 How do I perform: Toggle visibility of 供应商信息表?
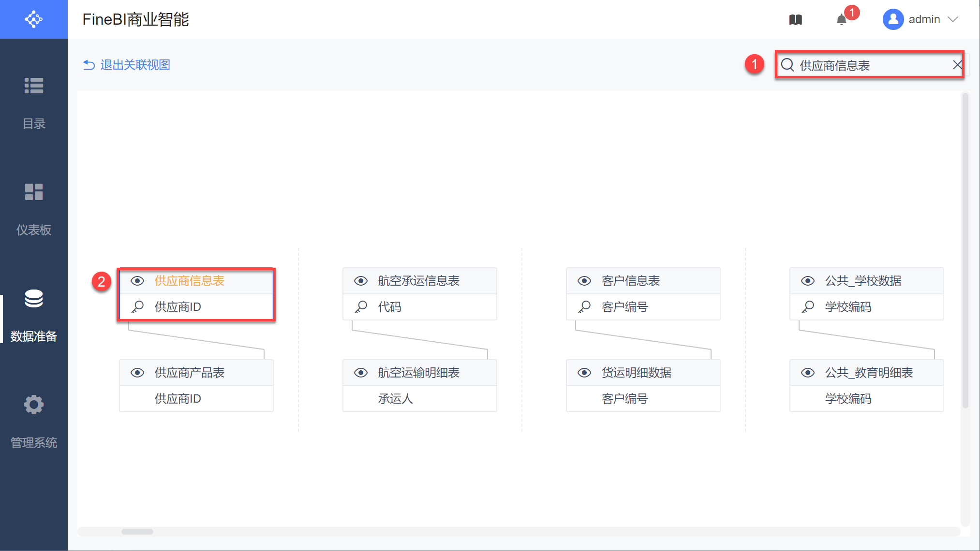[x=137, y=281]
